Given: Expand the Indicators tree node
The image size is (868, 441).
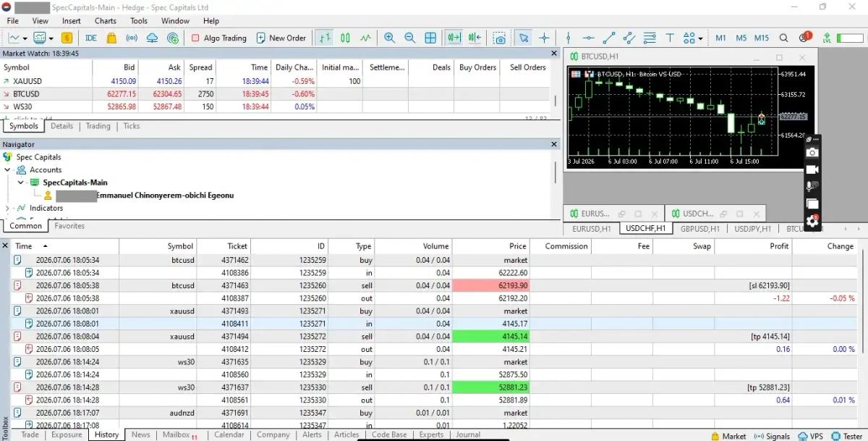Looking at the screenshot, I should tap(8, 209).
